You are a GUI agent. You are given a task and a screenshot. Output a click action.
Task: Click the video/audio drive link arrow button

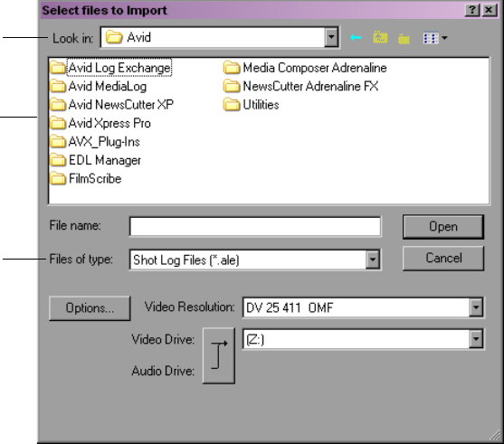pyautogui.click(x=219, y=355)
